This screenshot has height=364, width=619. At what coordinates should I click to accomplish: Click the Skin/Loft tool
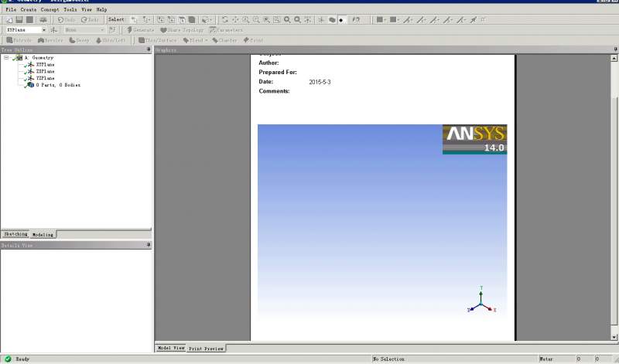pyautogui.click(x=111, y=40)
